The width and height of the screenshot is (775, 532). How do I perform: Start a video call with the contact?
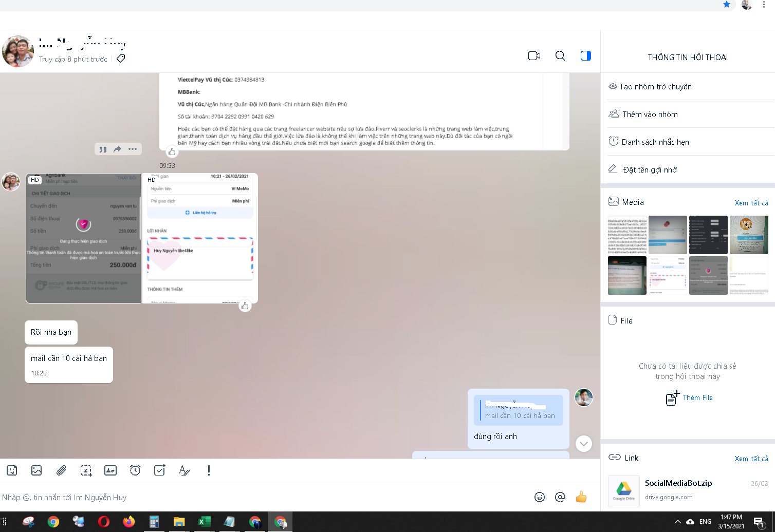tap(534, 56)
